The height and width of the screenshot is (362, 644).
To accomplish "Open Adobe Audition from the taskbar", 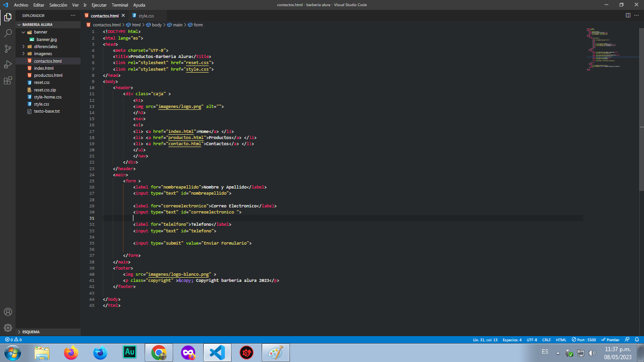I will tap(129, 353).
